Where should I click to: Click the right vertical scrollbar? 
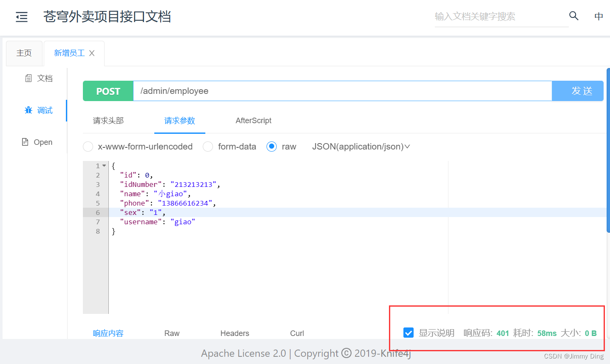point(608,150)
